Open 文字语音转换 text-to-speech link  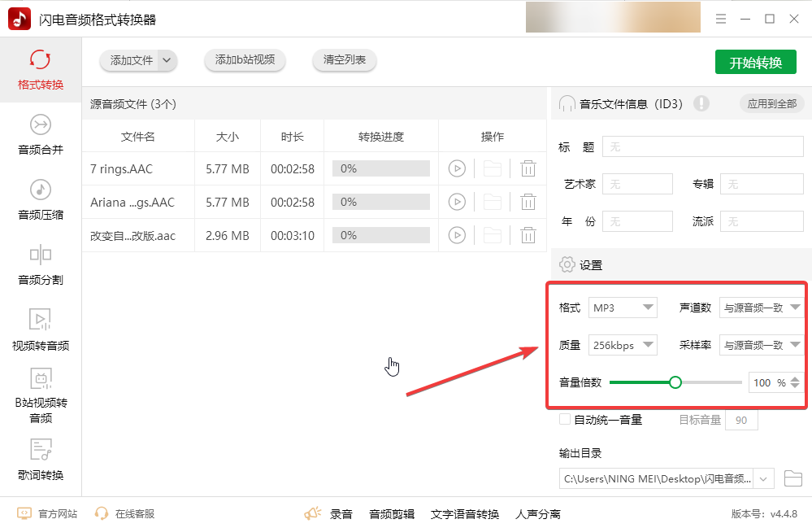(x=464, y=514)
